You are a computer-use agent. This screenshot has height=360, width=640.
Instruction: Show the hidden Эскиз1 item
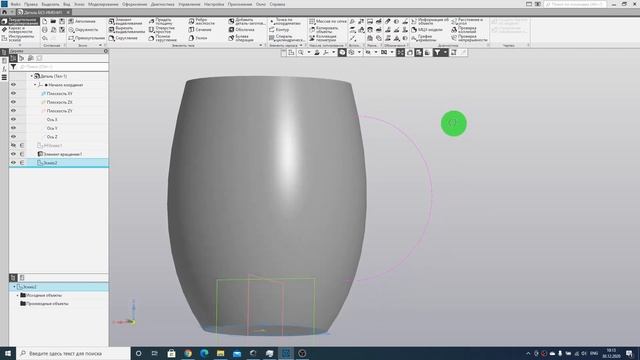click(13, 145)
